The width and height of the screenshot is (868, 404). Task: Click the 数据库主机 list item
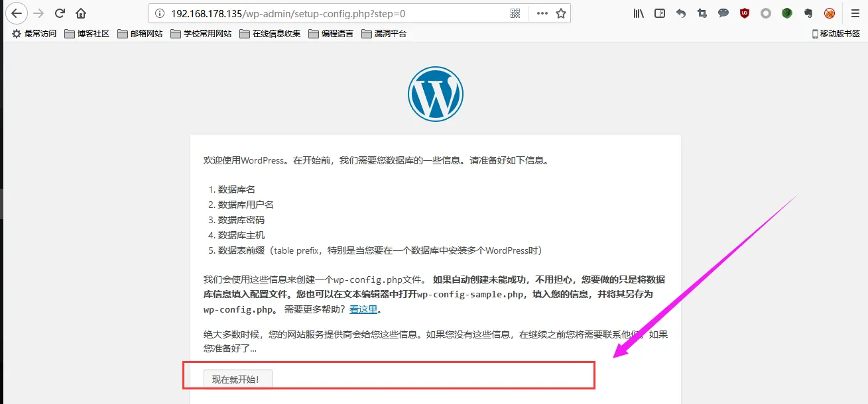[241, 235]
